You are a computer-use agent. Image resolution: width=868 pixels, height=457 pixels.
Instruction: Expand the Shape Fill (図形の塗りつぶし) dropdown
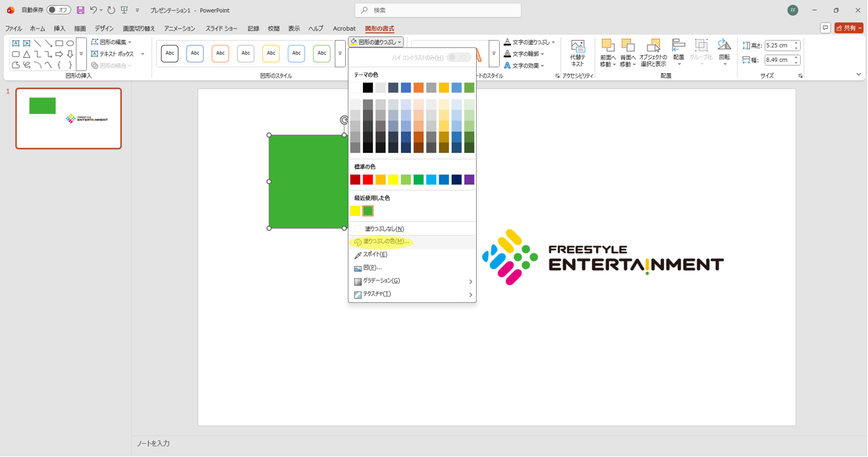pos(376,42)
